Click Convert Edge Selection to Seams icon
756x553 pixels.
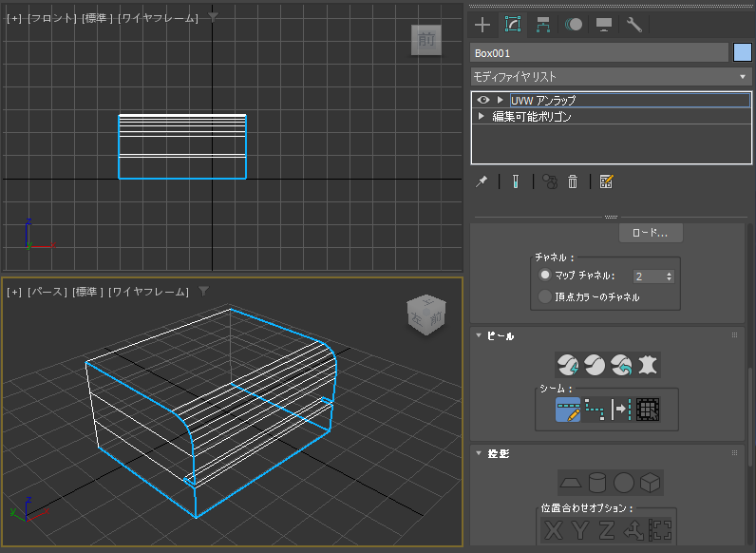[x=621, y=410]
